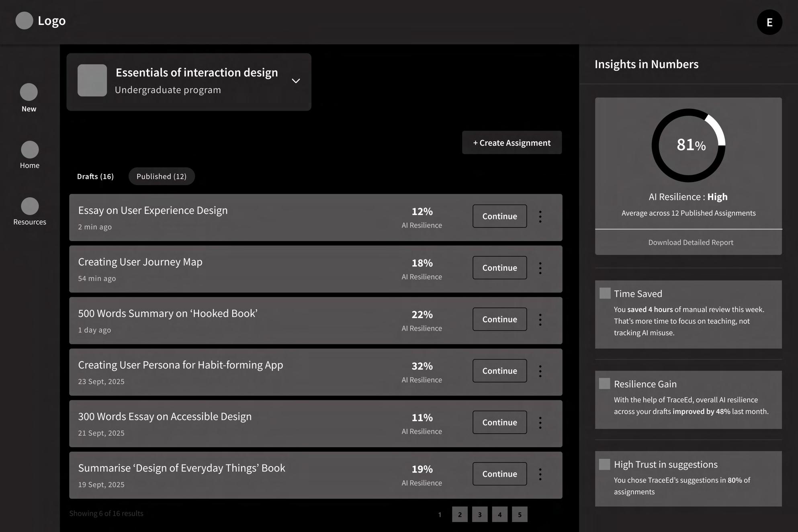The height and width of the screenshot is (532, 798).
Task: Click the New icon in sidebar
Action: coord(29,92)
